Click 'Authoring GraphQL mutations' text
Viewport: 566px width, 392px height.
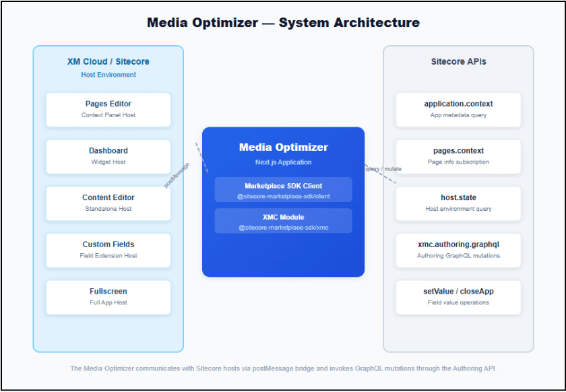458,255
